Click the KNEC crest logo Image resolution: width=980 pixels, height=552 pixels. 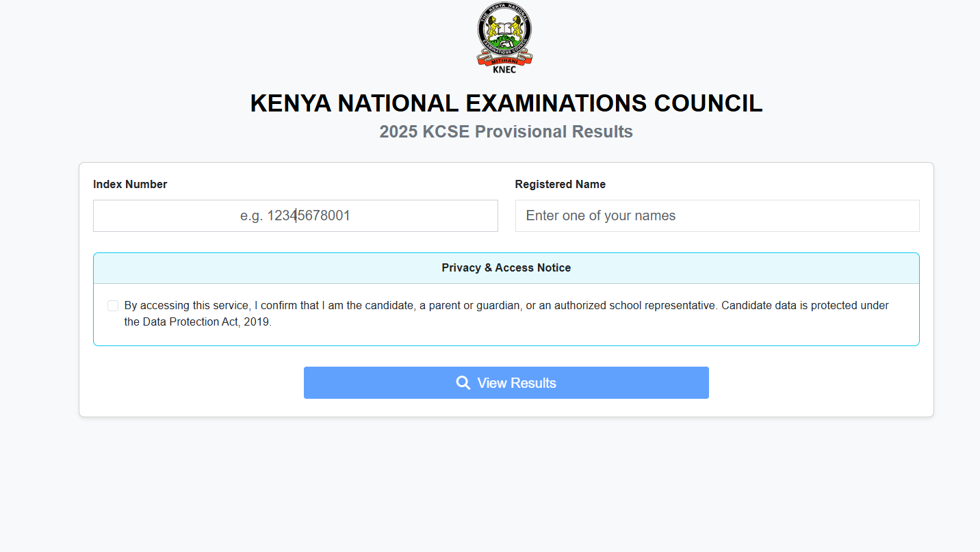click(504, 37)
